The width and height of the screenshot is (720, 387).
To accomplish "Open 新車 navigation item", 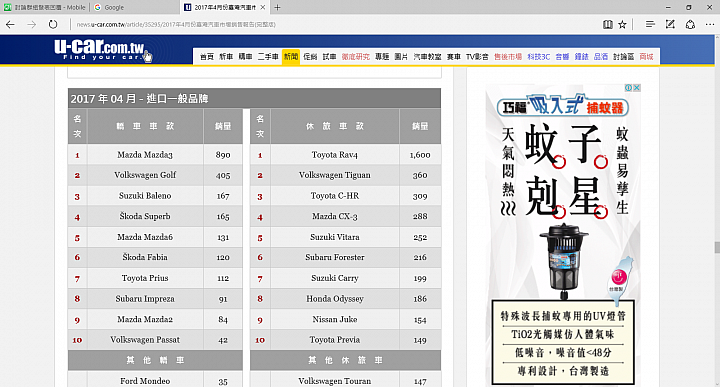I will coord(226,57).
